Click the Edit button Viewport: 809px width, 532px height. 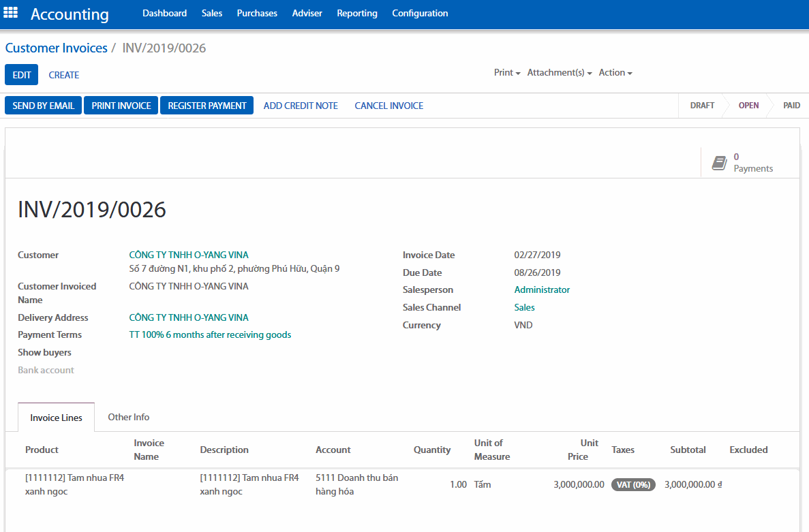click(22, 75)
